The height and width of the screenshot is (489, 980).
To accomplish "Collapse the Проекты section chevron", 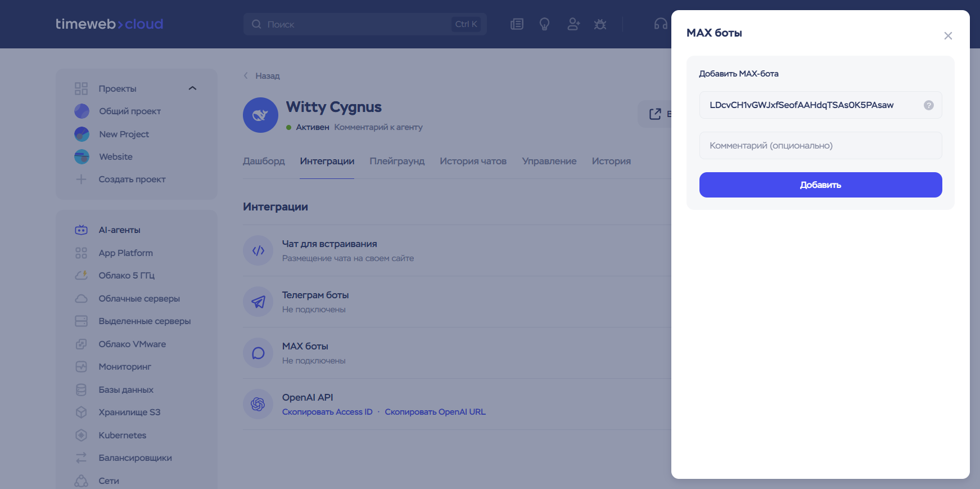I will tap(192, 88).
